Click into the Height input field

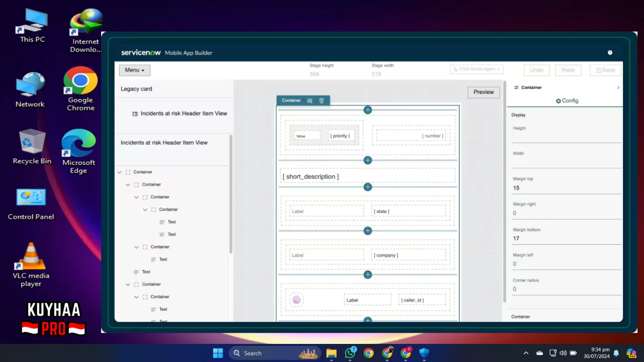567,137
